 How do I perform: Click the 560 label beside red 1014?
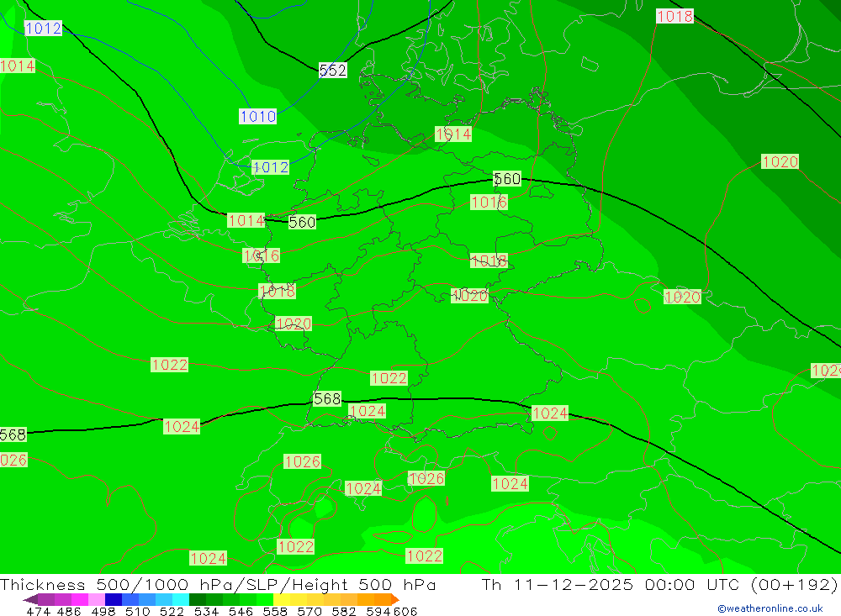(302, 222)
